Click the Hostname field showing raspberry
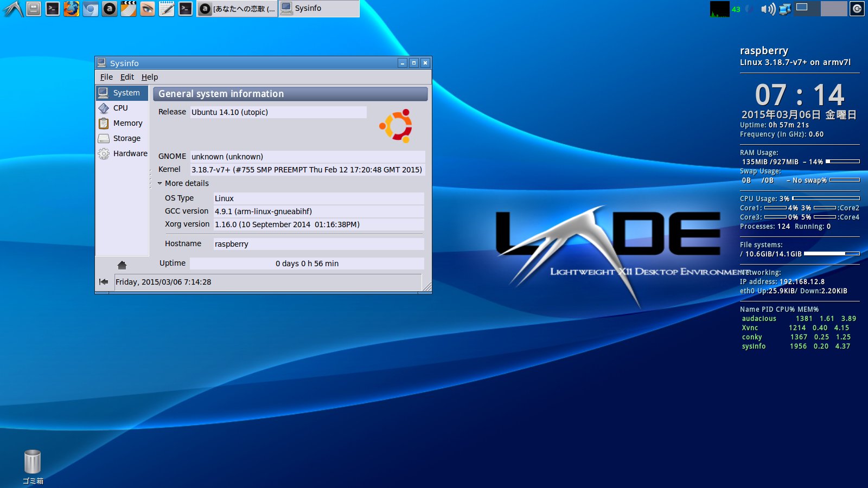 (x=318, y=244)
